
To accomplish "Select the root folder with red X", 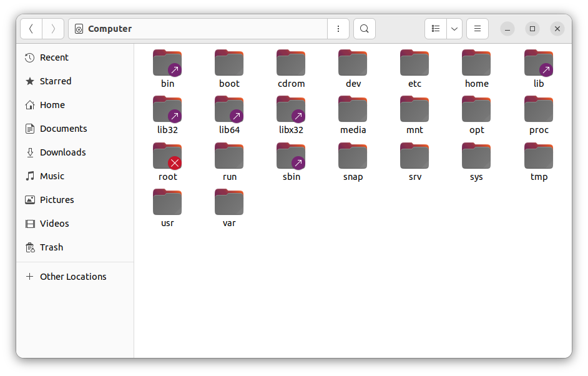I will (167, 156).
